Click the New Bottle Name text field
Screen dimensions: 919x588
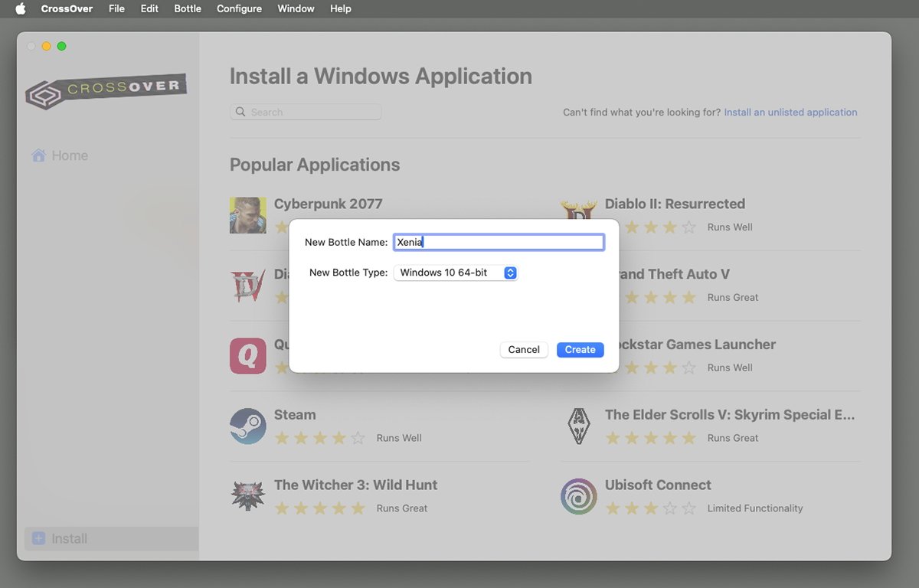[499, 242]
